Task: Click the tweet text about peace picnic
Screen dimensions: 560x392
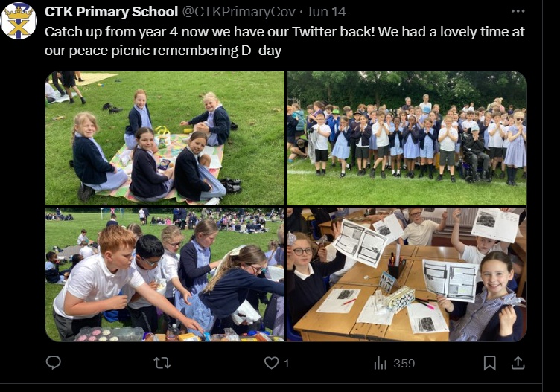Action: pos(284,41)
